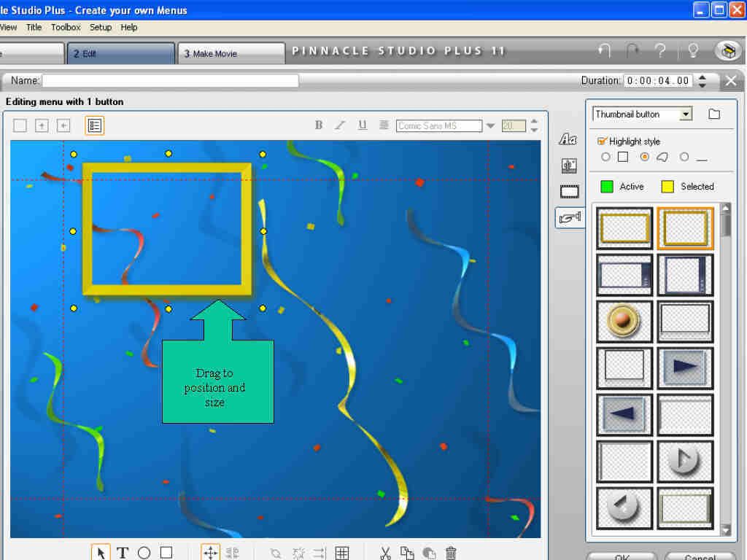Copy the selected object
This screenshot has width=747, height=560.
click(x=407, y=553)
